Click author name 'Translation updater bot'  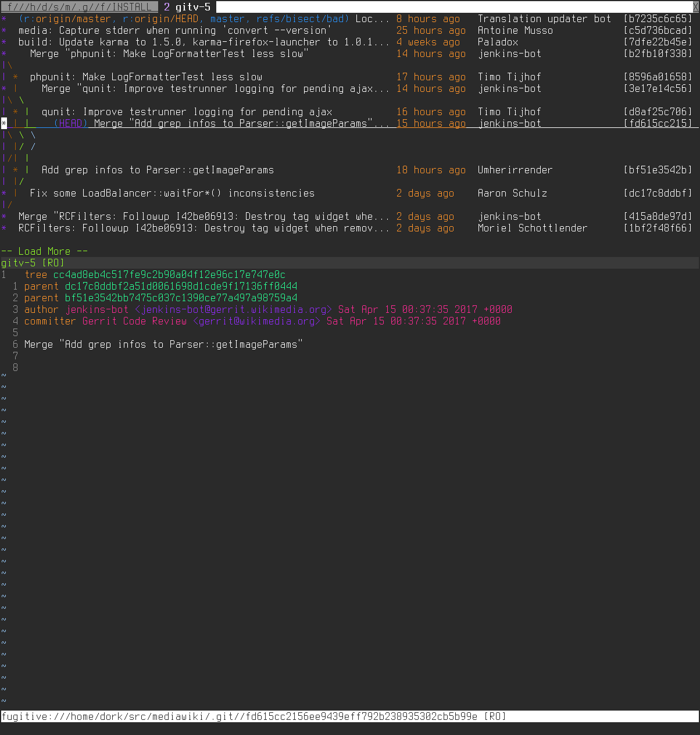pos(544,19)
